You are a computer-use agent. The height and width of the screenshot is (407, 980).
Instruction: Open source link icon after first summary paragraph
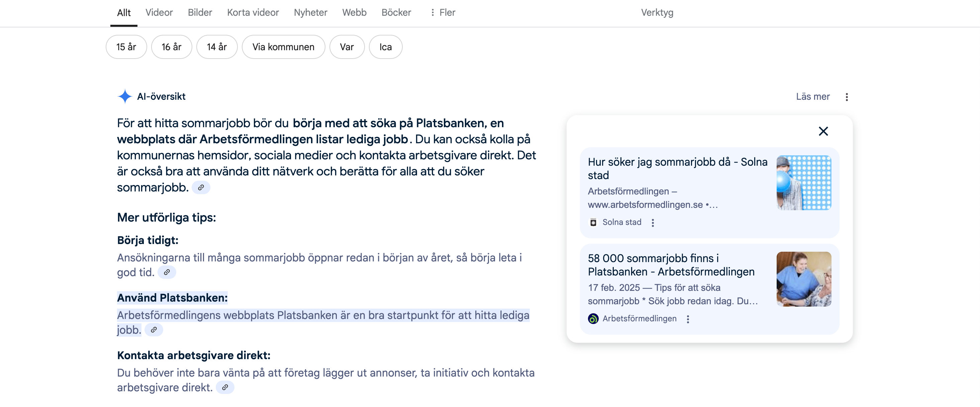click(x=201, y=187)
